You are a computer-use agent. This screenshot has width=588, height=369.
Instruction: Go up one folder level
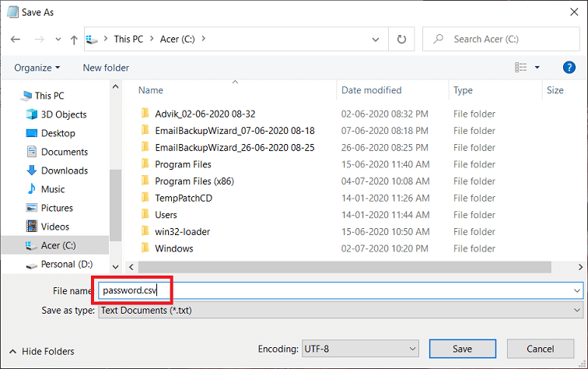(74, 40)
